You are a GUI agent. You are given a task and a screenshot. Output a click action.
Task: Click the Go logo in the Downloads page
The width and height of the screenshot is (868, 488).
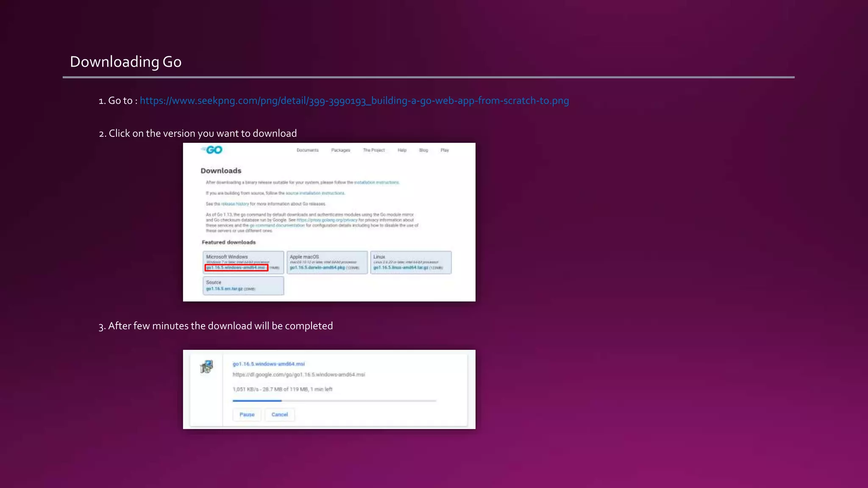pyautogui.click(x=211, y=150)
